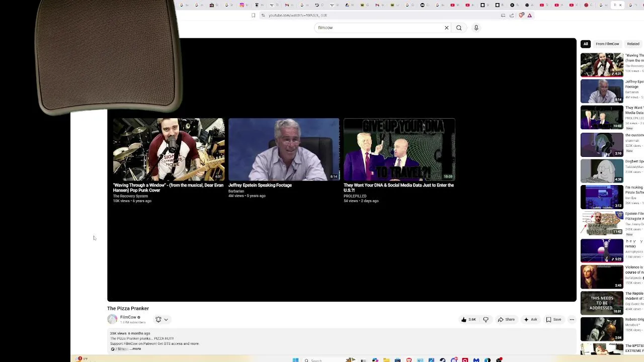Click the 35K views 6 months ago text

tap(130, 333)
